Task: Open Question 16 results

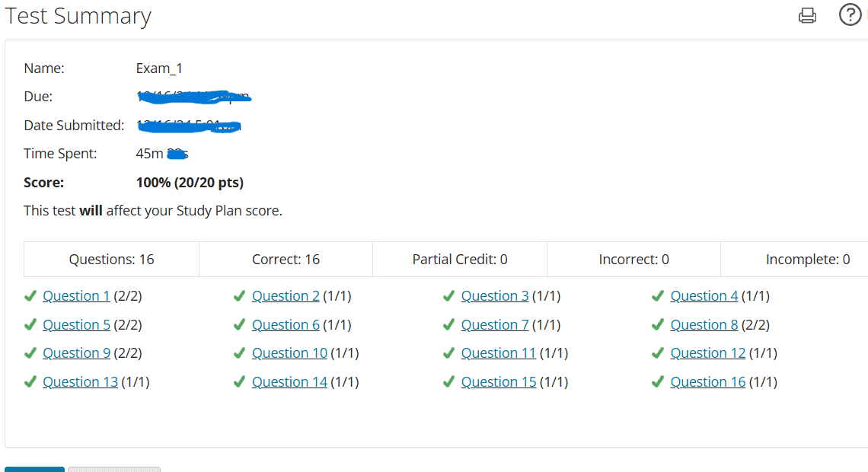Action: coord(707,381)
